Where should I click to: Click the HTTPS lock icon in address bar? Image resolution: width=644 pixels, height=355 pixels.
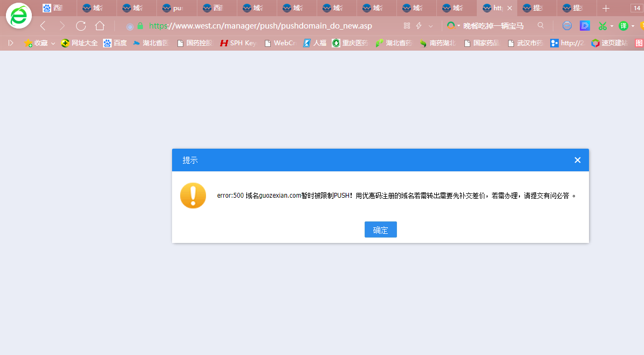139,25
